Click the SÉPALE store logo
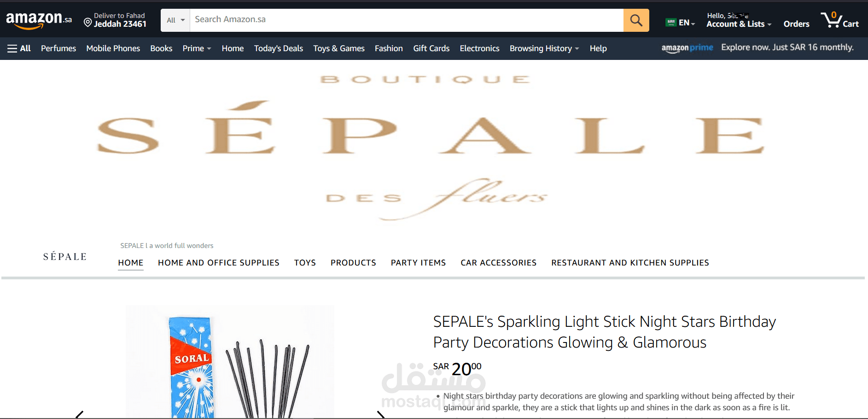868x419 pixels. pyautogui.click(x=65, y=257)
